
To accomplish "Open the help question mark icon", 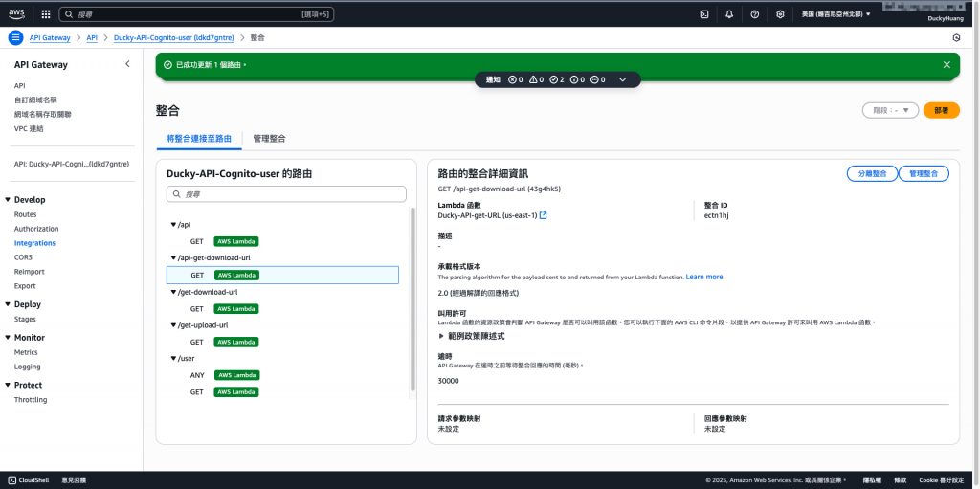I will [x=754, y=14].
